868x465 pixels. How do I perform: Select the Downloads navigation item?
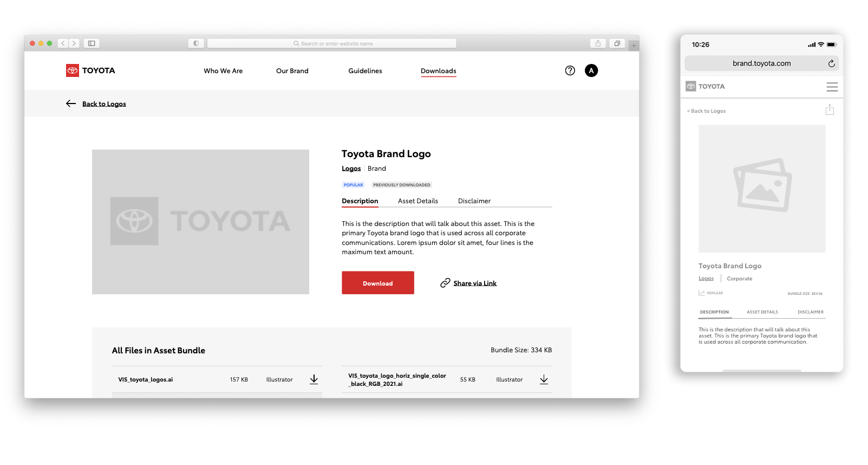tap(439, 71)
